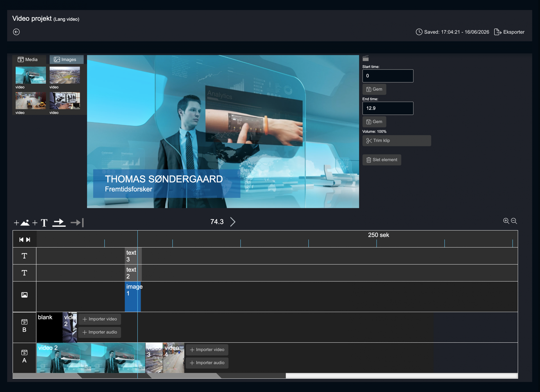Switch to the Images tab
Viewport: 540px width, 392px height.
click(67, 60)
